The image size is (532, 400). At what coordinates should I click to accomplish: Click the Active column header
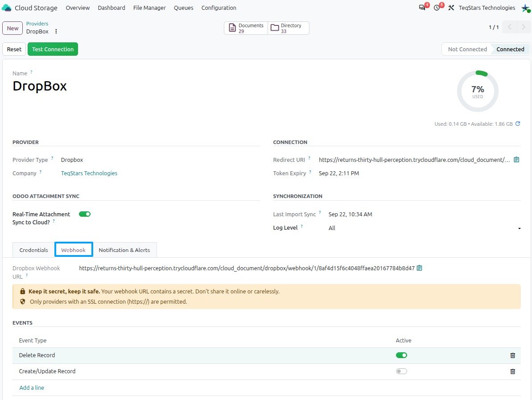point(404,340)
